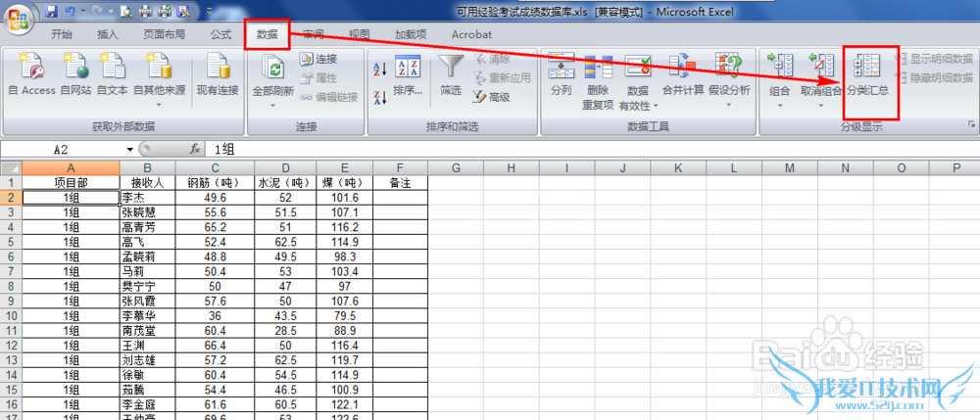The image size is (980, 420).
Task: Click the 取消组合 ungroup icon
Action: (x=821, y=68)
